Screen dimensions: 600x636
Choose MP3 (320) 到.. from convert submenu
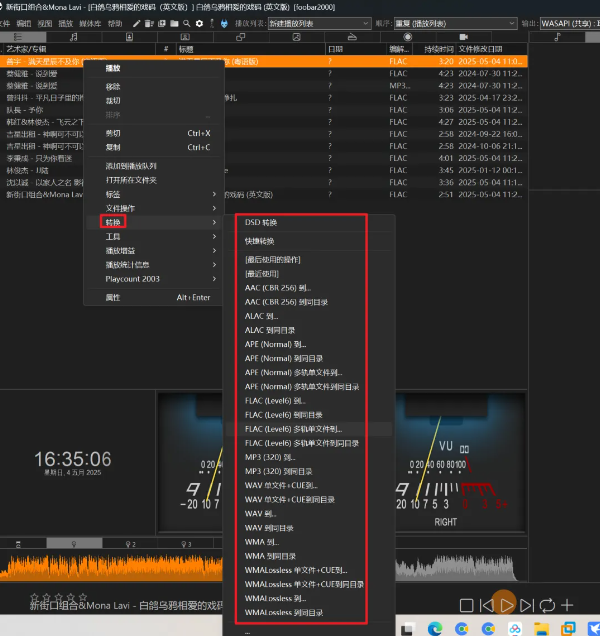click(x=270, y=457)
